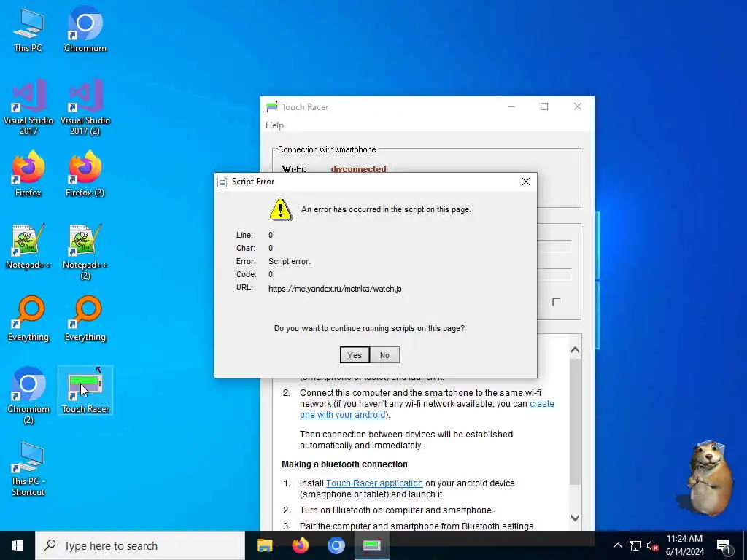This screenshot has height=560, width=747.
Task: Click No to stop running scripts
Action: tap(384, 355)
